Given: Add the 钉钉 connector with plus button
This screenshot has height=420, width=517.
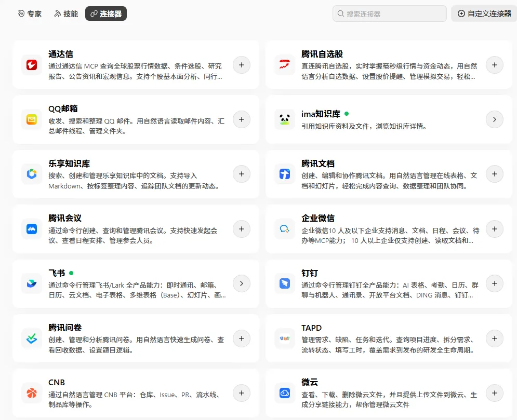Looking at the screenshot, I should [x=495, y=283].
